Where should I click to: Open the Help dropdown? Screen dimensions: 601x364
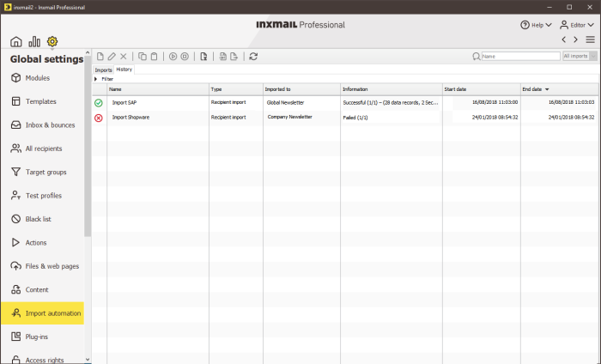pyautogui.click(x=536, y=25)
